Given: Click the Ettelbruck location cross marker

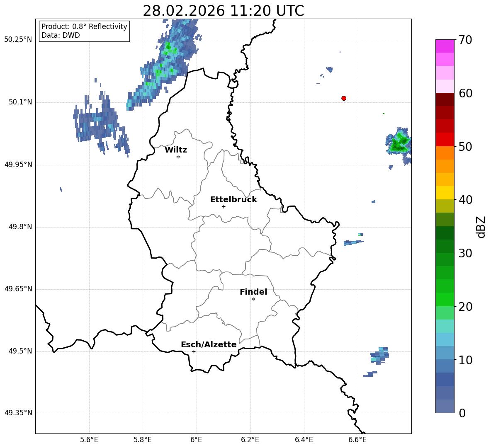Looking at the screenshot, I should pyautogui.click(x=224, y=206).
